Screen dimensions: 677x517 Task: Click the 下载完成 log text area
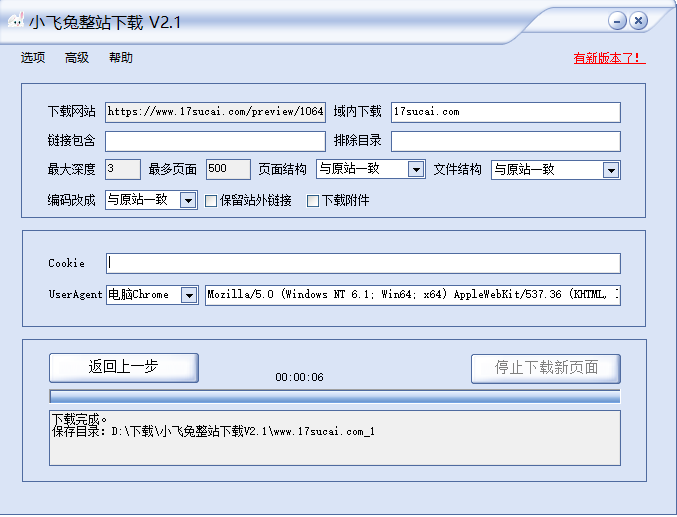(335, 438)
